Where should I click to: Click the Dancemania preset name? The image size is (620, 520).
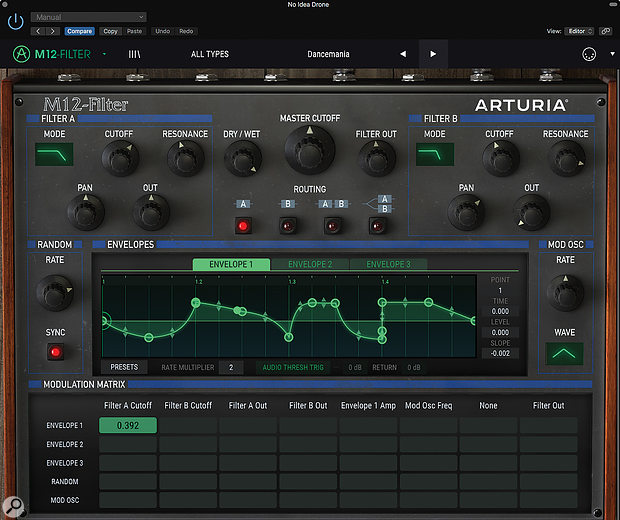click(x=328, y=54)
